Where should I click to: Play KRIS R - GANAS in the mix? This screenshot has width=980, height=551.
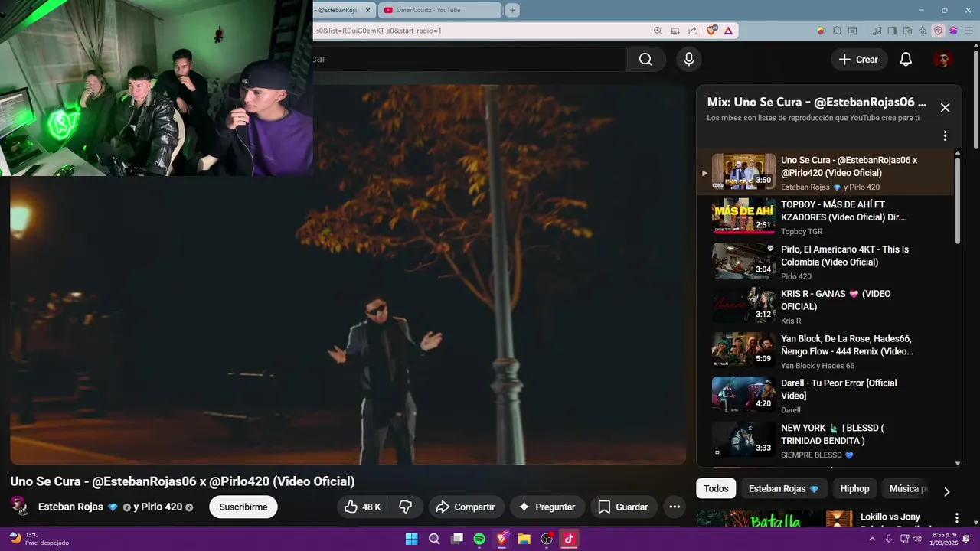coord(825,306)
